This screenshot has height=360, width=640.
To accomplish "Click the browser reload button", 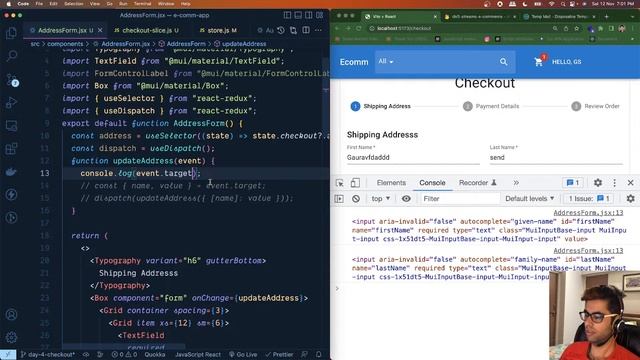I will pos(359,29).
